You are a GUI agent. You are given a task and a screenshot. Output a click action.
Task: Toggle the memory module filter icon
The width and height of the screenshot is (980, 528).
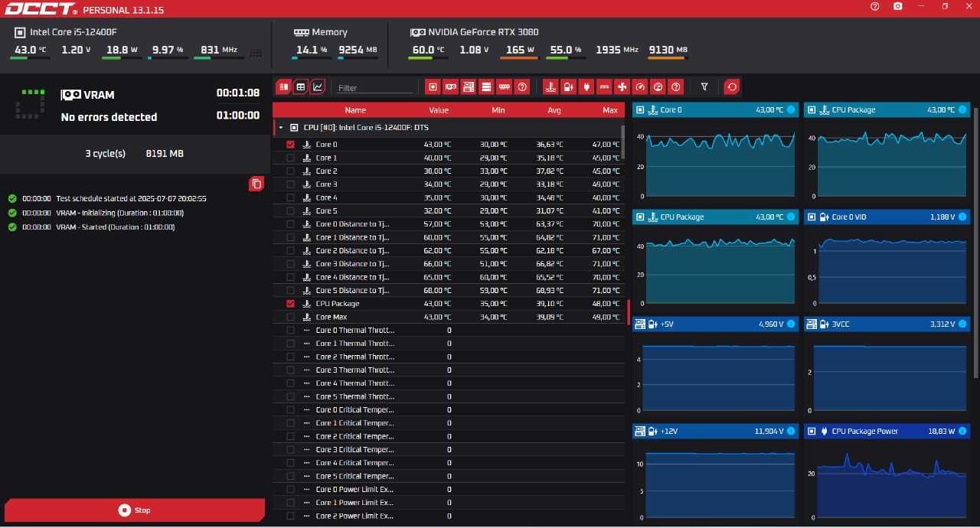pyautogui.click(x=504, y=87)
